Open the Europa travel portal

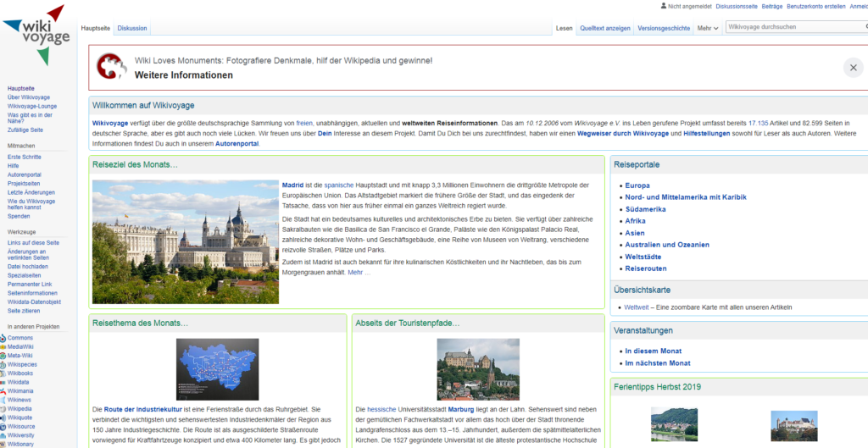[637, 185]
